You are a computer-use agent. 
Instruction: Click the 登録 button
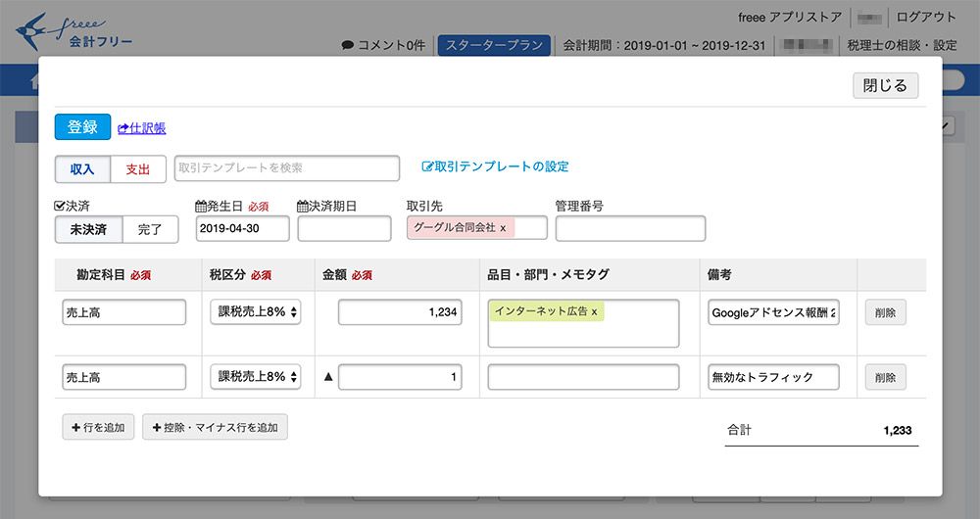tap(82, 126)
